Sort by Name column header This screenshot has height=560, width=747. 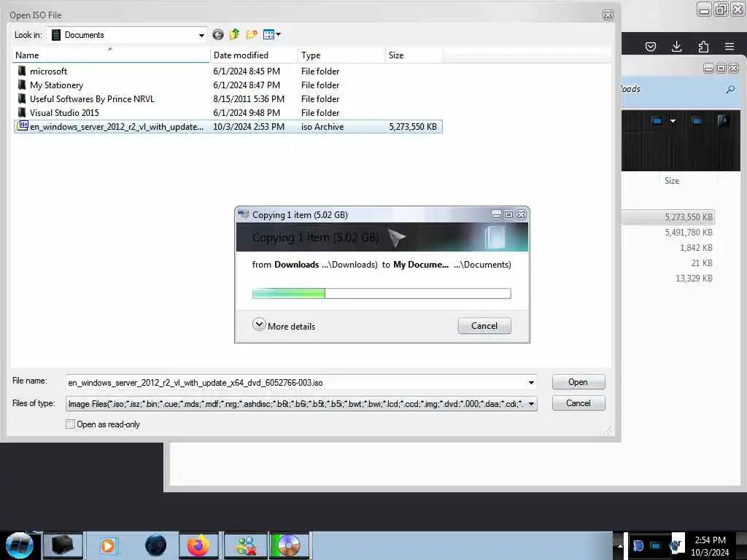pyautogui.click(x=111, y=55)
